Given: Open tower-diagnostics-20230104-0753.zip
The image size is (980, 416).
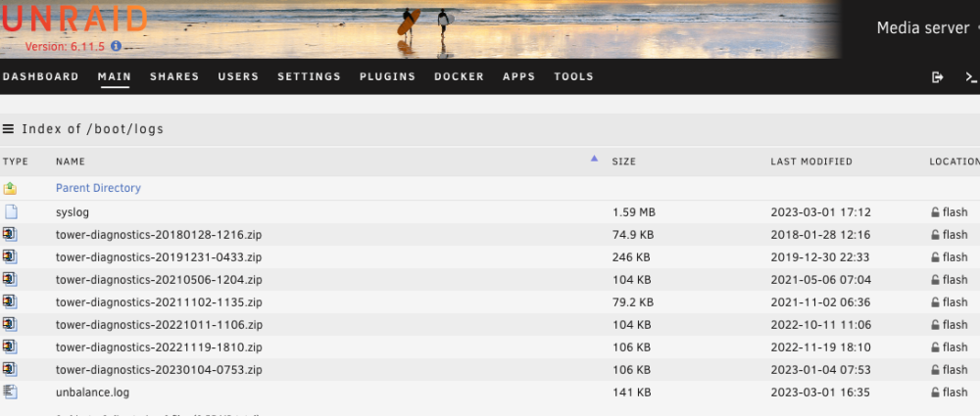Looking at the screenshot, I should tap(159, 370).
